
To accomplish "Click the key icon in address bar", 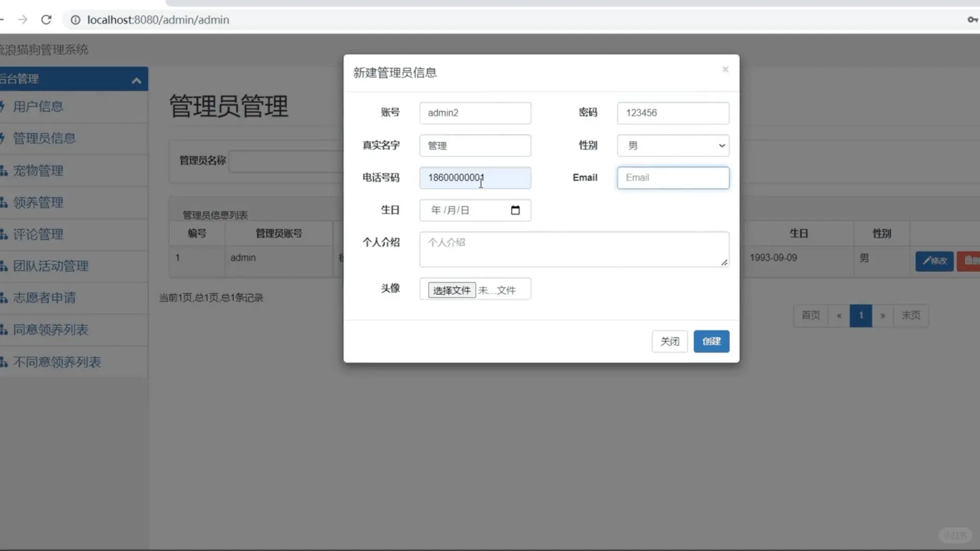I will (x=973, y=19).
